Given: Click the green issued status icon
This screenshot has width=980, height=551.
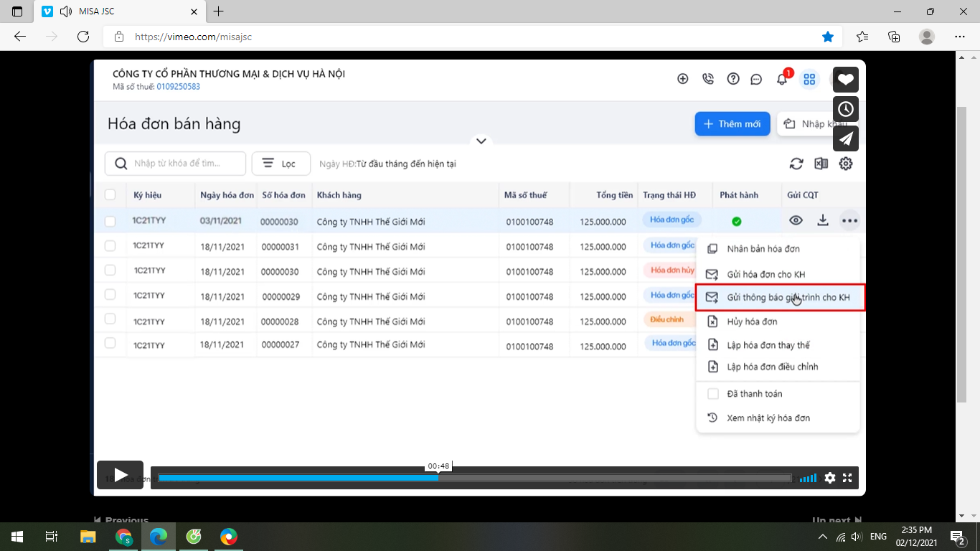Looking at the screenshot, I should pos(737,222).
